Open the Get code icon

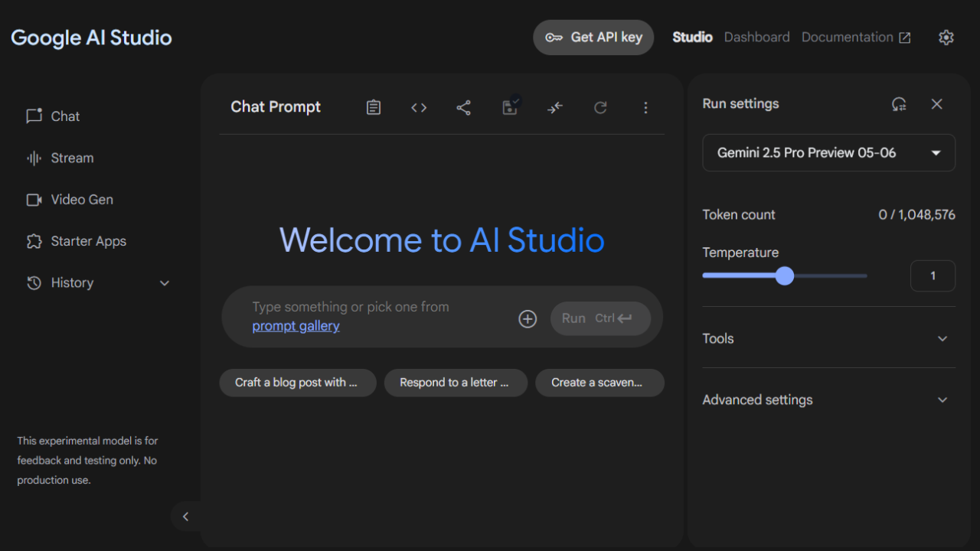pyautogui.click(x=419, y=108)
